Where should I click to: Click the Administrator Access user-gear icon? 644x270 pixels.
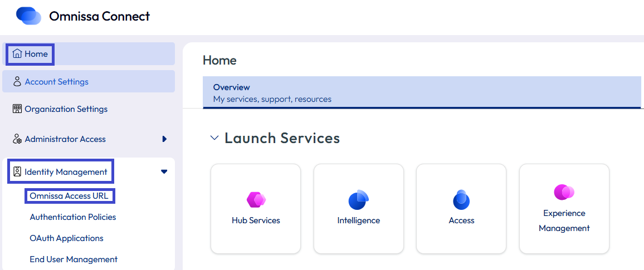17,139
